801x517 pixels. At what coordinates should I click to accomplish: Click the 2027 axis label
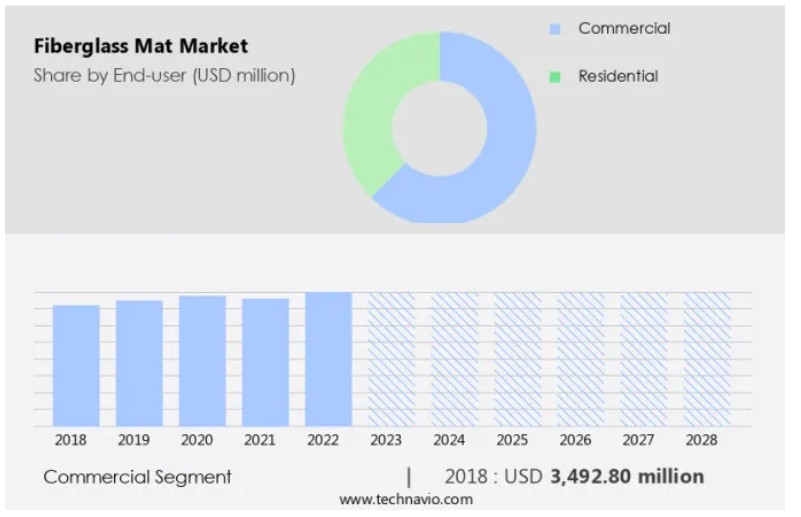point(639,440)
